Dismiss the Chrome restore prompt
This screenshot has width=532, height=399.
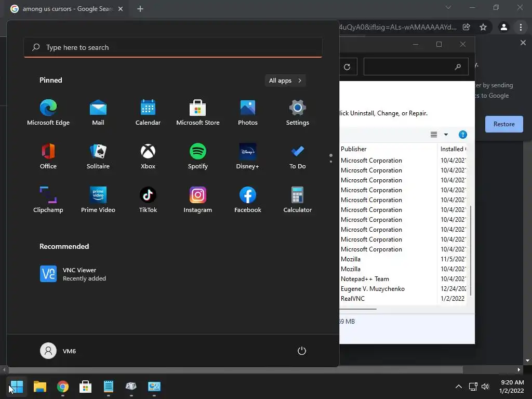click(x=523, y=43)
